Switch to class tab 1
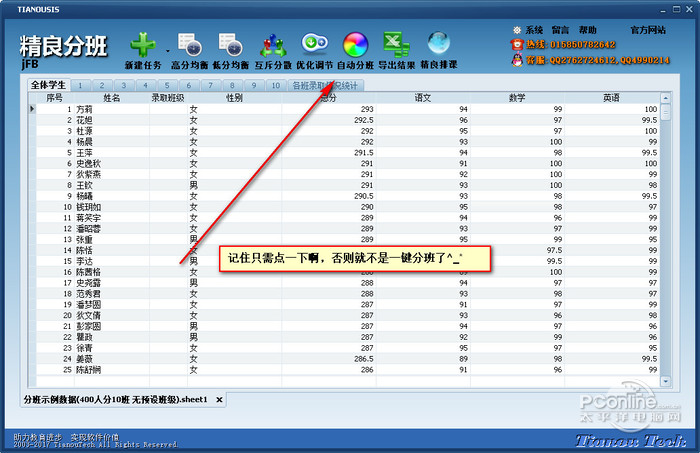The height and width of the screenshot is (453, 700). coord(80,85)
